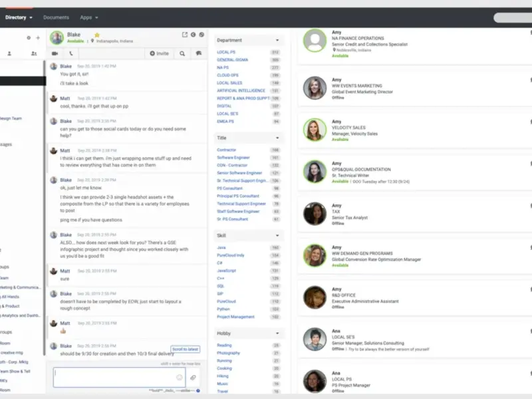Image resolution: width=532 pixels, height=399 pixels.
Task: Open Team Show & Tell room in sidebar
Action: (x=15, y=371)
